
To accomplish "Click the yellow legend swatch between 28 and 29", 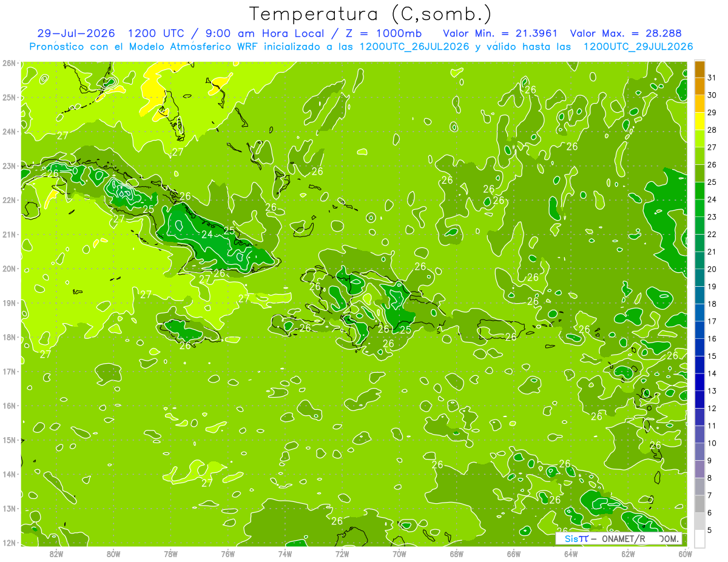I will click(699, 121).
